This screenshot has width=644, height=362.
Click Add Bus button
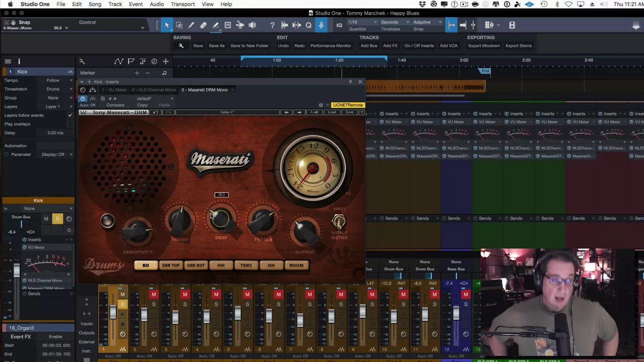point(369,46)
